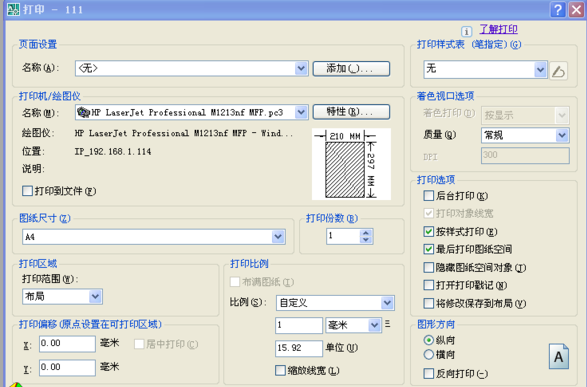
Task: Increase the 打印份数 copies count
Action: [x=366, y=233]
